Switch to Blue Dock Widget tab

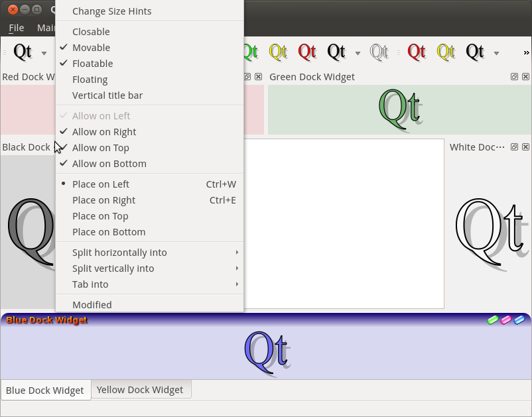[46, 390]
